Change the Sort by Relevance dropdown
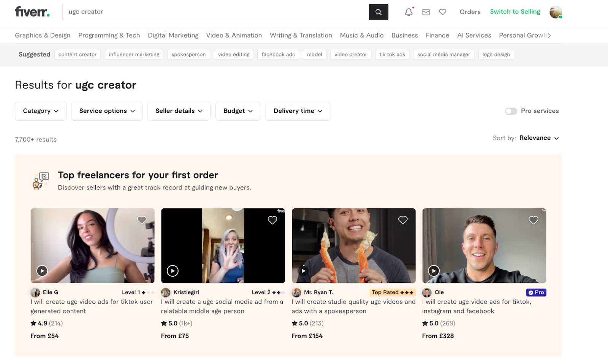608x364 pixels. pos(539,138)
